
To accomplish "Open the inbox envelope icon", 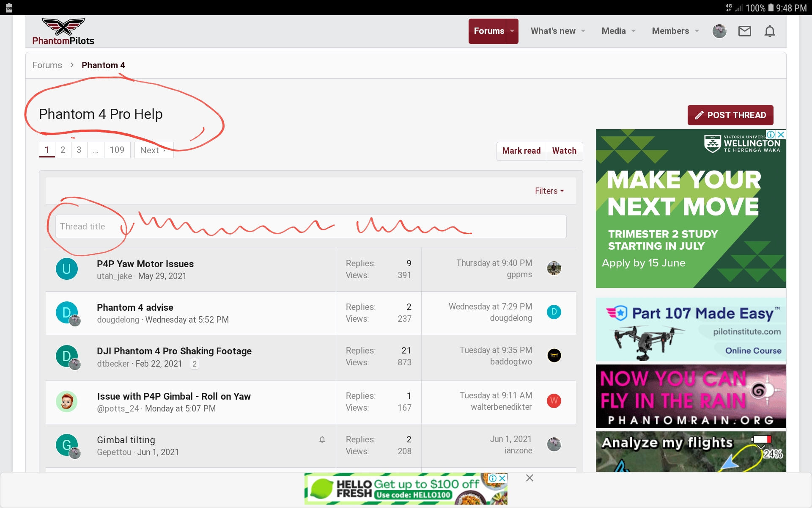I will [744, 31].
